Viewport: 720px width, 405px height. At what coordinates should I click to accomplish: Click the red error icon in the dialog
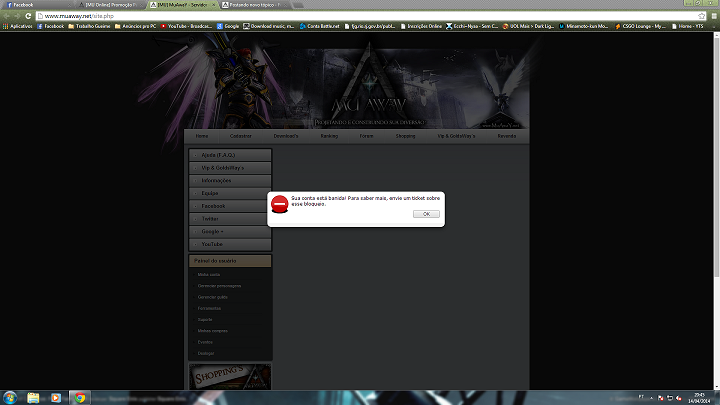click(280, 204)
